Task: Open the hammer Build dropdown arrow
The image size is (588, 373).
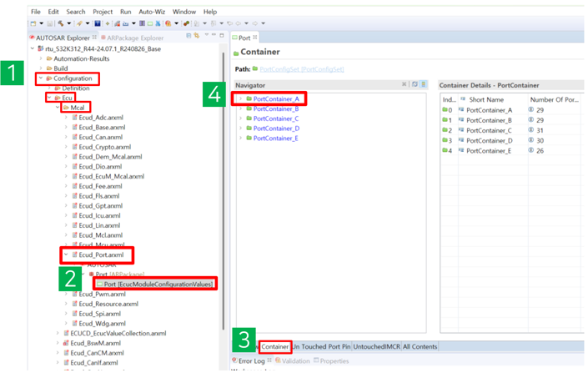Action: coord(69,23)
